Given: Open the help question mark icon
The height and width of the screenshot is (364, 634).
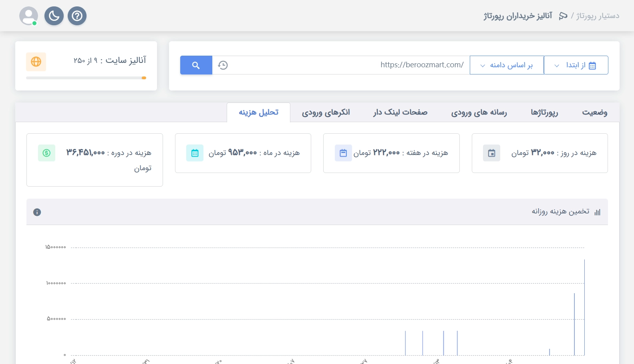Looking at the screenshot, I should pos(77,16).
